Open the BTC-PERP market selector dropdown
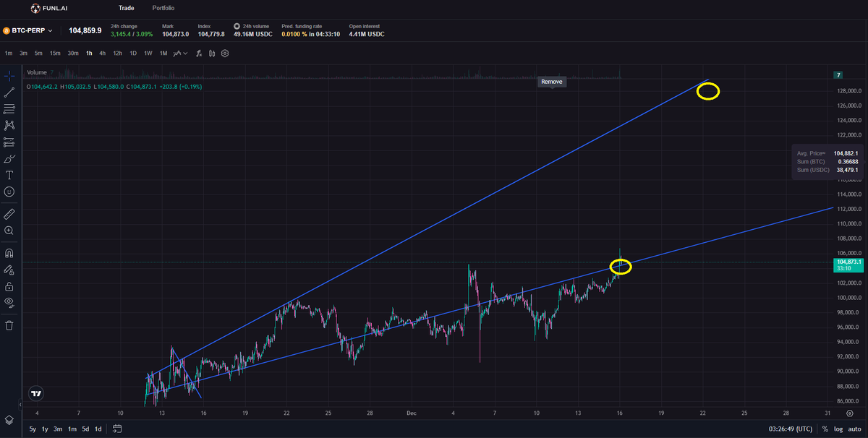 (27, 31)
